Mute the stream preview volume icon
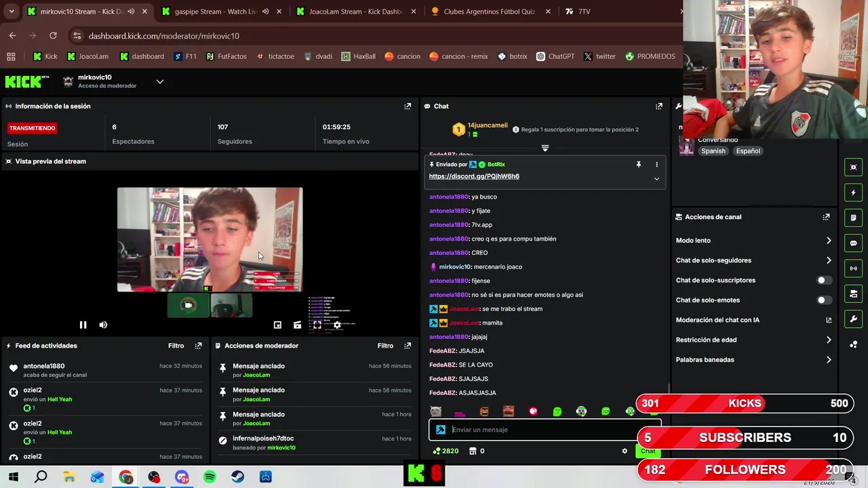 click(103, 325)
